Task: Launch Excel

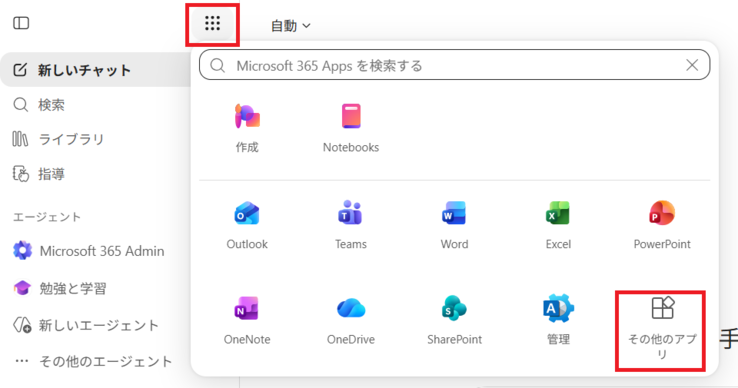Action: coord(558,225)
